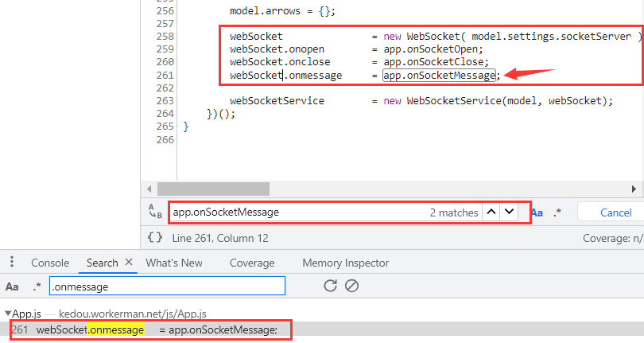Jump to next match with down arrow

(510, 212)
